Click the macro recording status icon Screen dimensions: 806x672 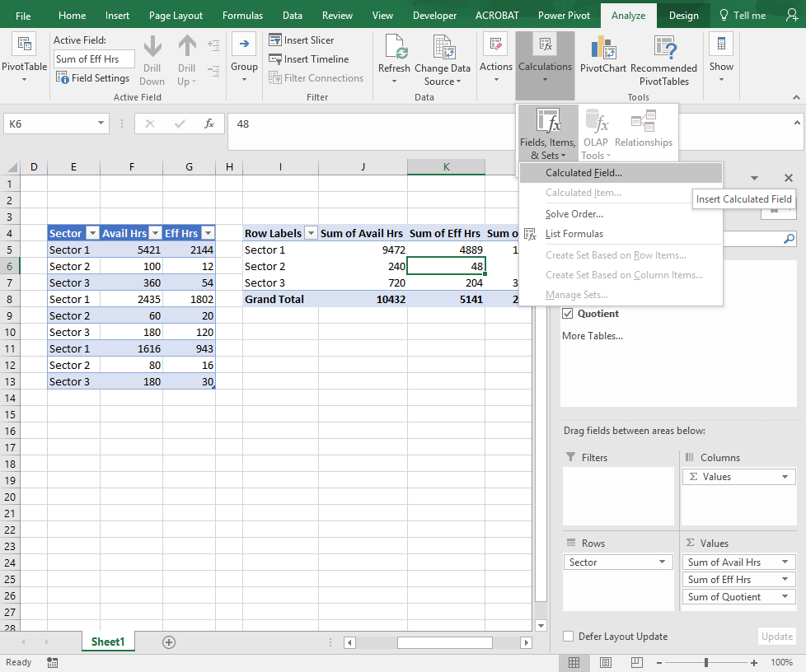pos(53,663)
